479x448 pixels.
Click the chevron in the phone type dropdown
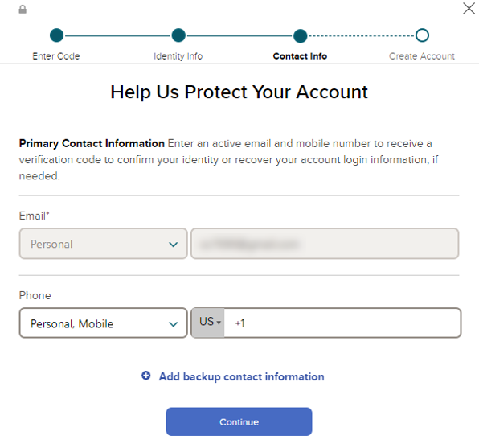tap(174, 324)
